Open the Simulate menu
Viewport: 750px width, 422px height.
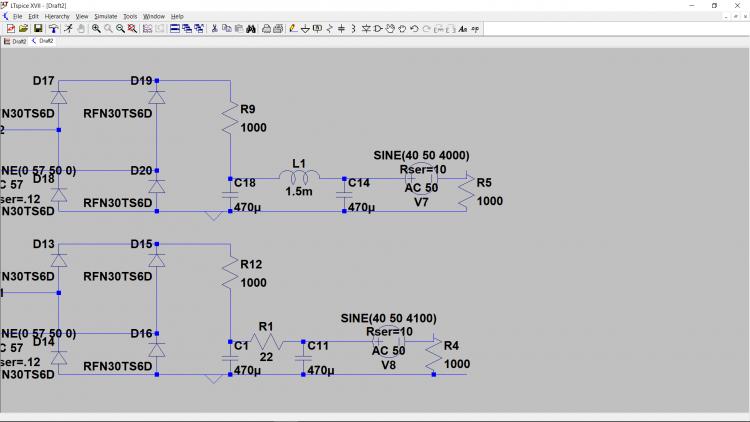(x=105, y=17)
